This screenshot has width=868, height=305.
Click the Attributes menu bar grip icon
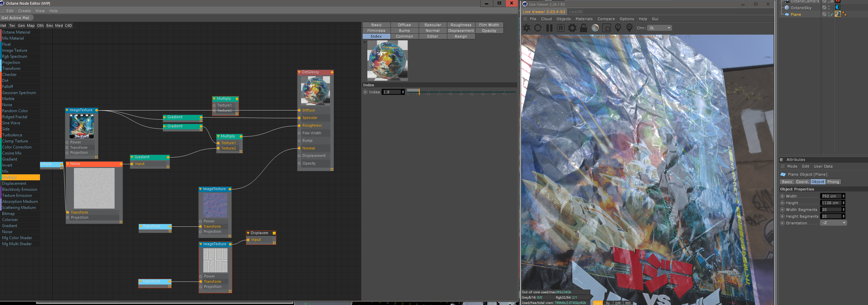tap(782, 166)
